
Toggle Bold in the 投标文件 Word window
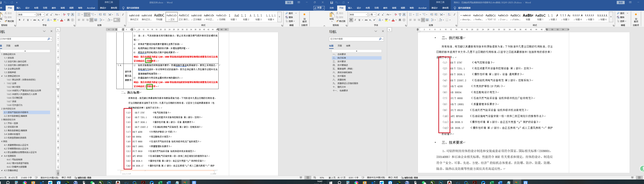click(20, 20)
